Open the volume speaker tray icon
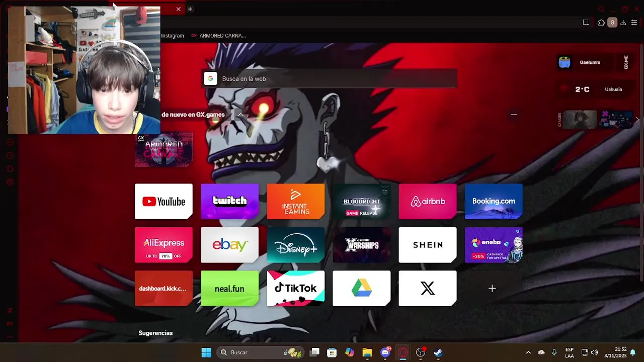Screen dimensions: 644x362 595,352
